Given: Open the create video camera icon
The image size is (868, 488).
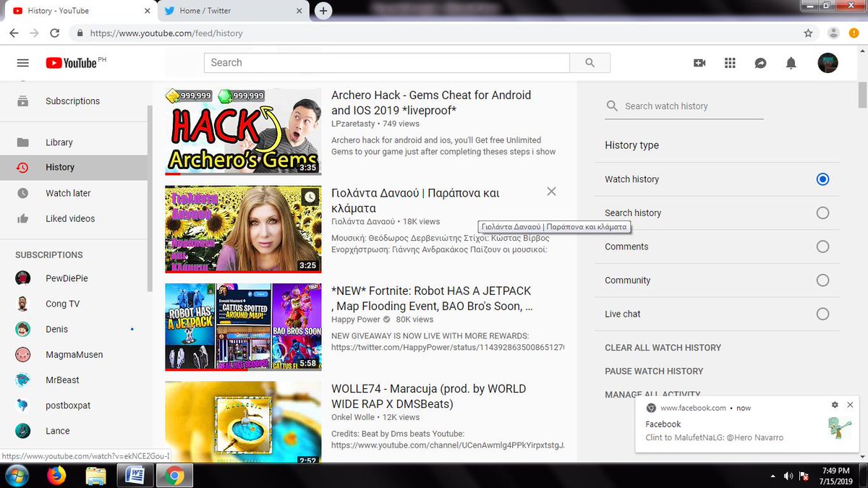Looking at the screenshot, I should [x=699, y=63].
